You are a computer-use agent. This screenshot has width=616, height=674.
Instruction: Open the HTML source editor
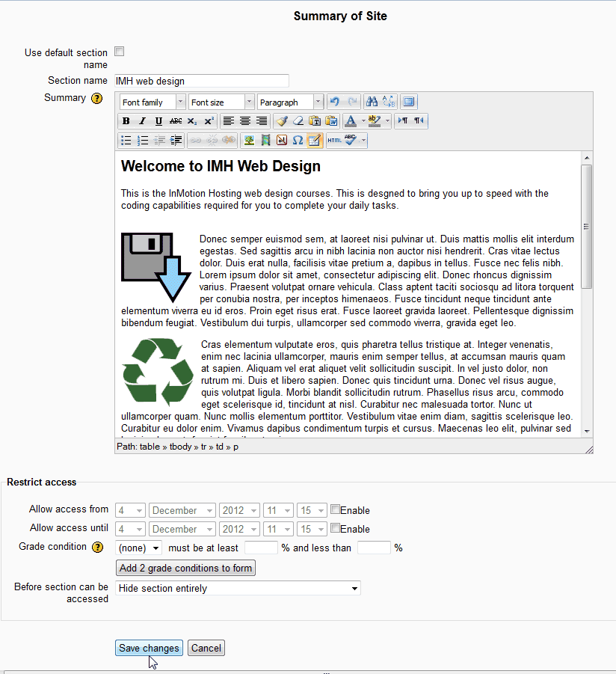click(x=334, y=140)
